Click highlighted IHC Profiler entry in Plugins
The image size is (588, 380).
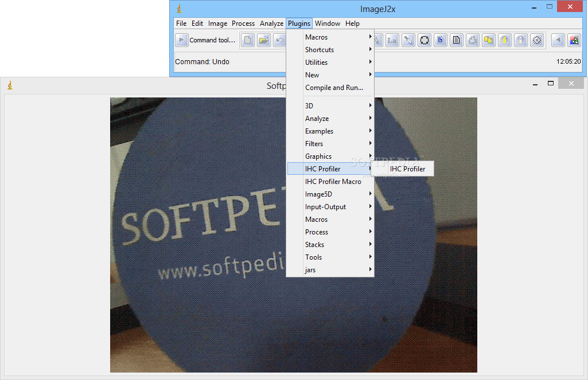(x=330, y=169)
